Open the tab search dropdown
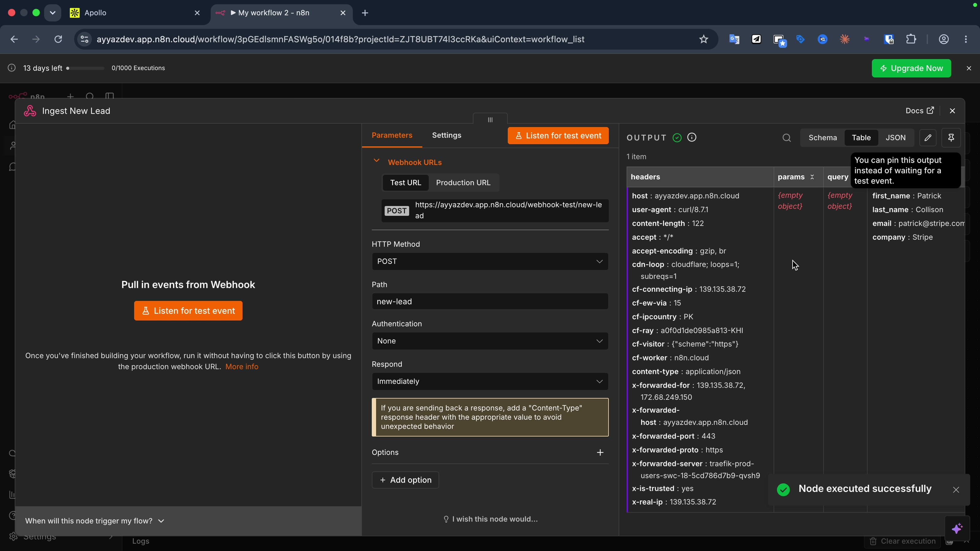This screenshot has height=551, width=980. coord(52,13)
